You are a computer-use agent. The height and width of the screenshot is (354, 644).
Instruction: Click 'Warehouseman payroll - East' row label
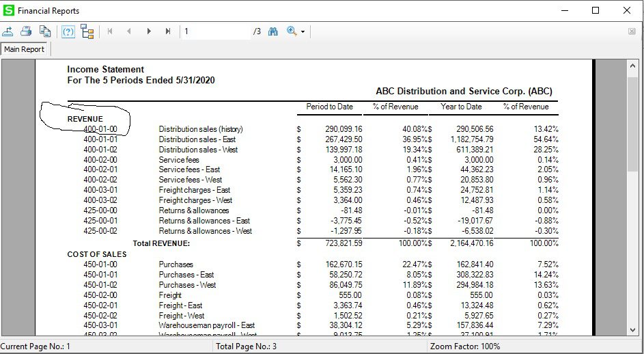tap(207, 325)
